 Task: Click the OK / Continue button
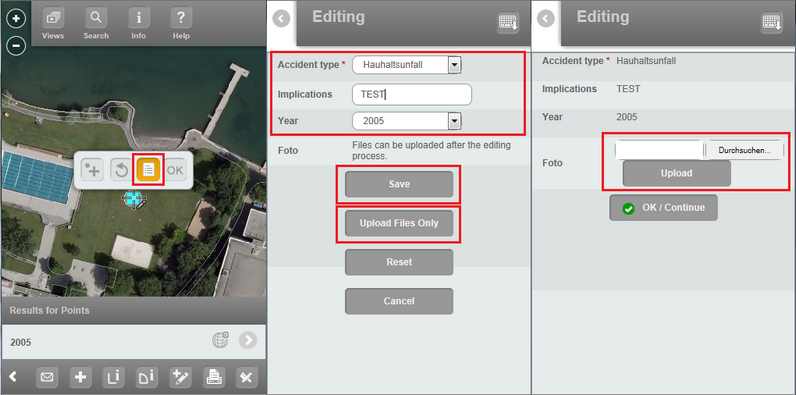coord(664,208)
